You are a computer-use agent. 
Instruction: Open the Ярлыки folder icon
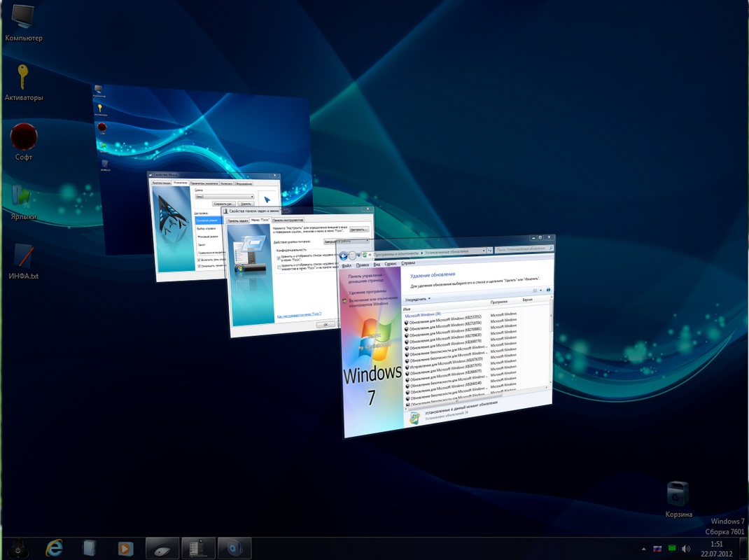click(x=23, y=202)
